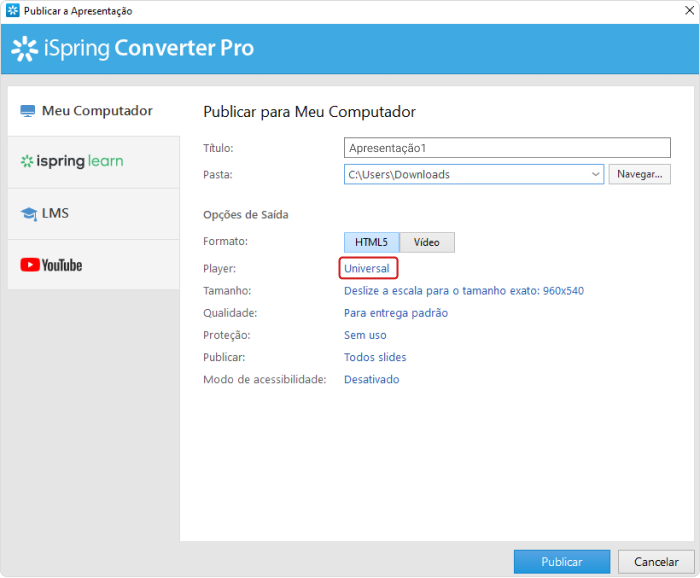Click the Formato: label
700x578 pixels.
point(225,241)
